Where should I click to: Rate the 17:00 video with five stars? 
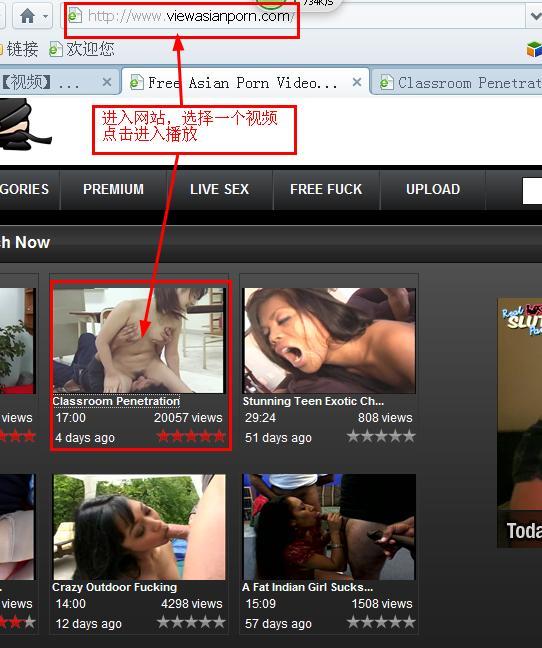click(219, 436)
